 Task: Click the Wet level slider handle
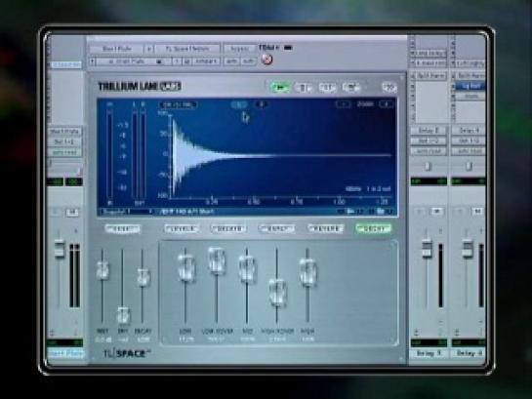pos(102,270)
